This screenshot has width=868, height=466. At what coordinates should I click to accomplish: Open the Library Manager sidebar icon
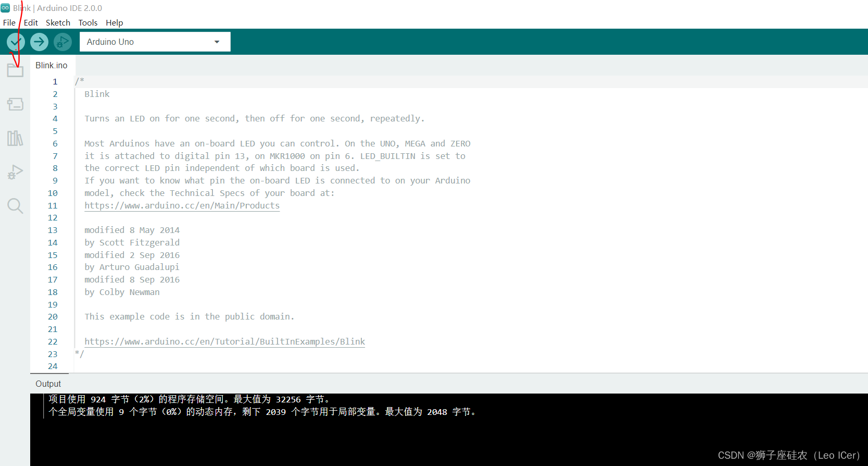[x=15, y=138]
